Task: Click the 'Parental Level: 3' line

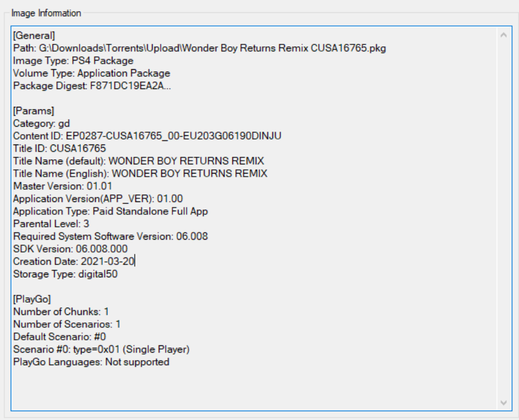Action: [51, 224]
